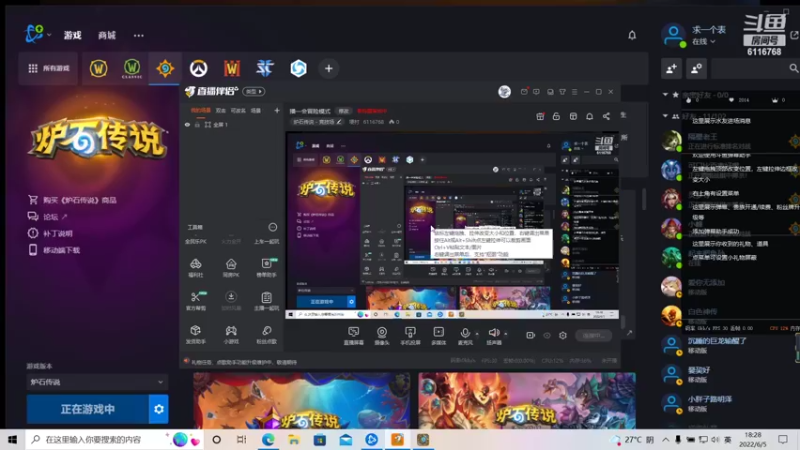
Task: Click the add friend icon
Action: coord(671,68)
